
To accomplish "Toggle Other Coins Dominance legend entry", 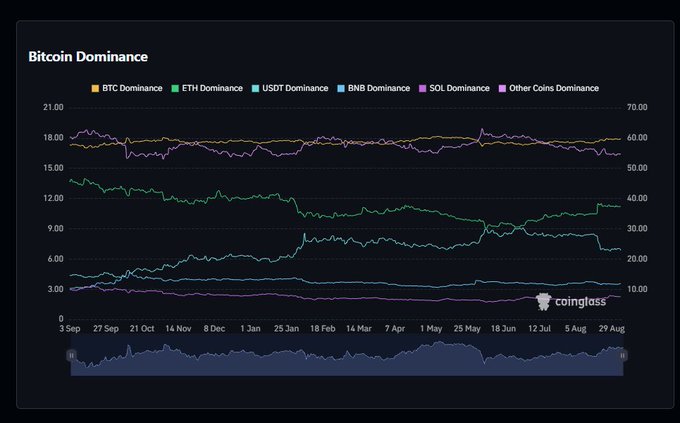I will tap(549, 88).
